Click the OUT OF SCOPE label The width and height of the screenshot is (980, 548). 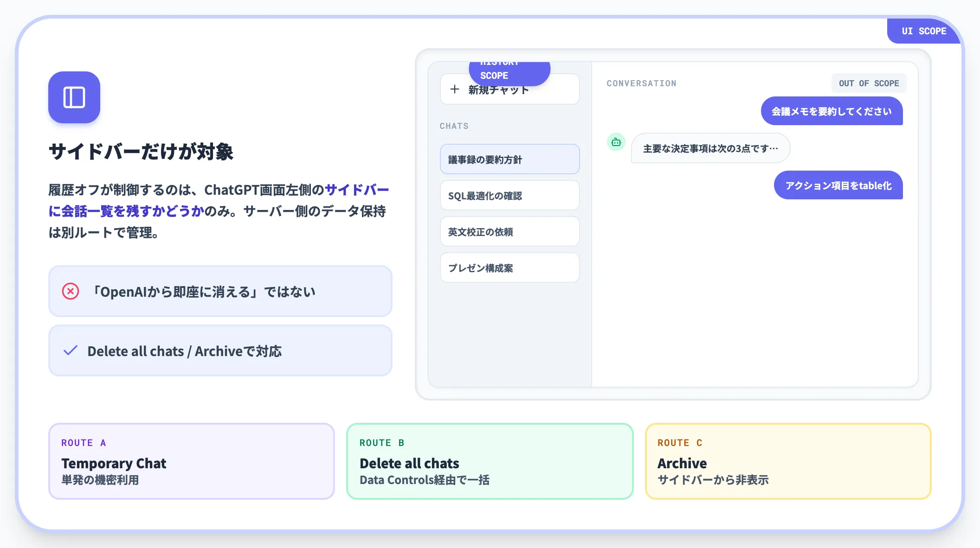(x=869, y=83)
